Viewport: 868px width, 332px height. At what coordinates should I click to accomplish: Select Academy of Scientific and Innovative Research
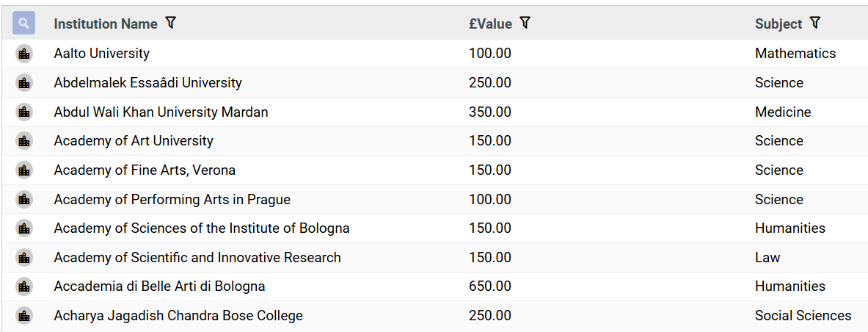tap(197, 258)
